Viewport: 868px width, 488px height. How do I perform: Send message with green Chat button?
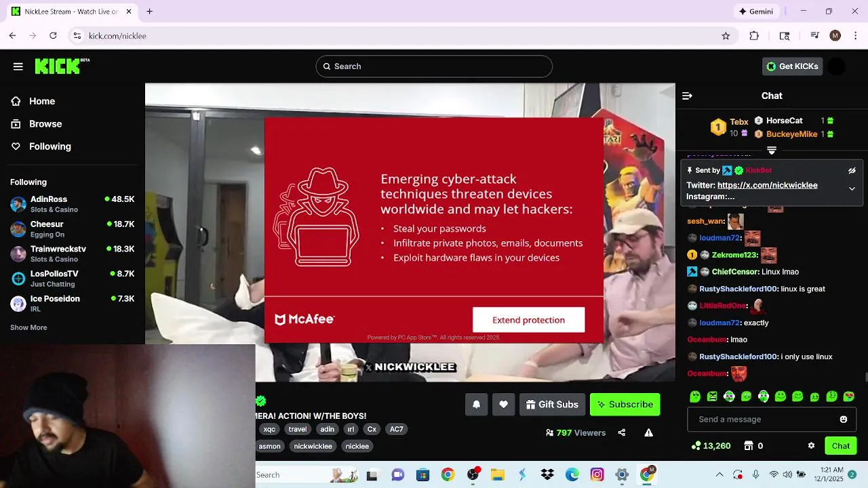pos(840,446)
